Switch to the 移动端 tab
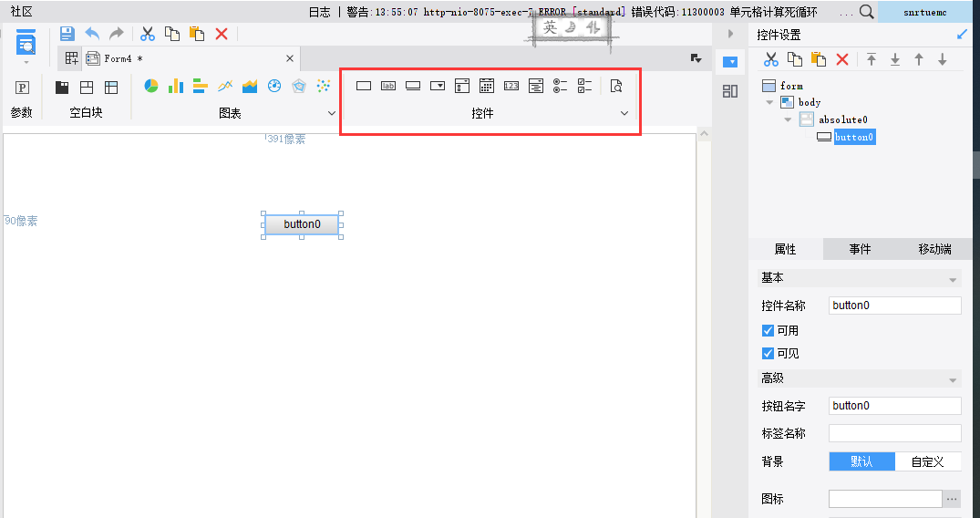This screenshot has width=980, height=518. coord(935,249)
